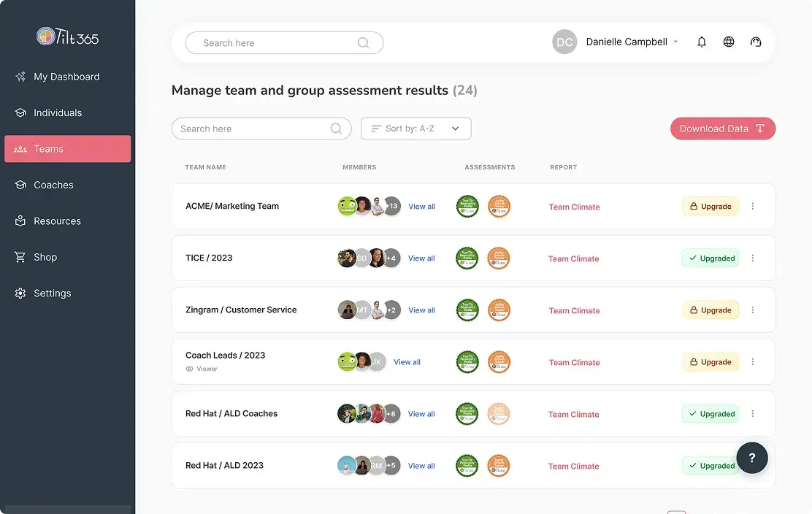Click the TEAM NAME column header
The width and height of the screenshot is (812, 514).
pyautogui.click(x=206, y=167)
